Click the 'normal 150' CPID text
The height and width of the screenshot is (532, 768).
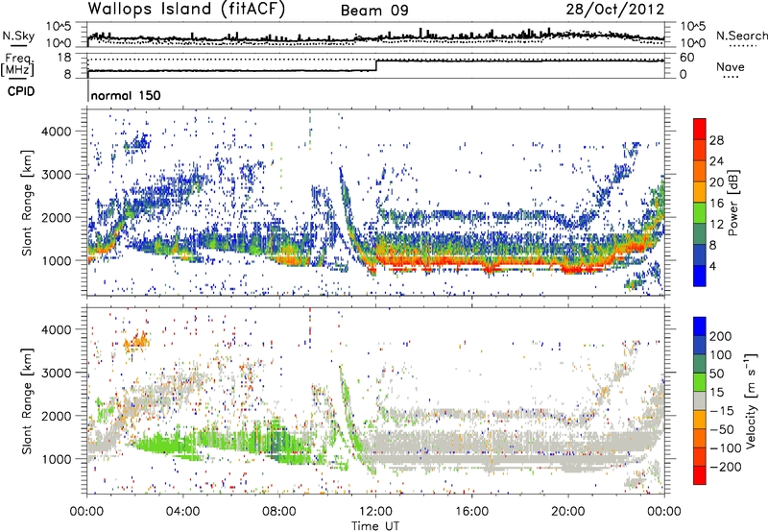[126, 95]
